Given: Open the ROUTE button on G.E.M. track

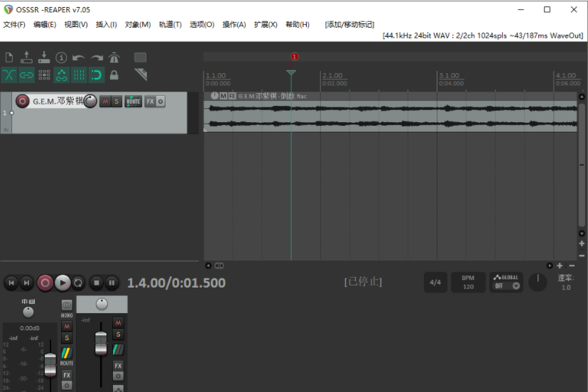Looking at the screenshot, I should click(133, 102).
